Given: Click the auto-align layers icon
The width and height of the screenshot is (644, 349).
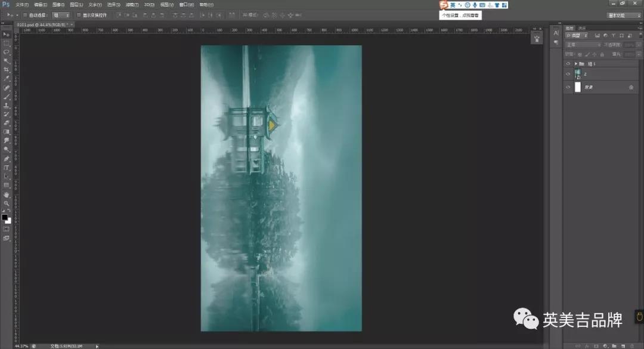Looking at the screenshot, I should pos(232,15).
